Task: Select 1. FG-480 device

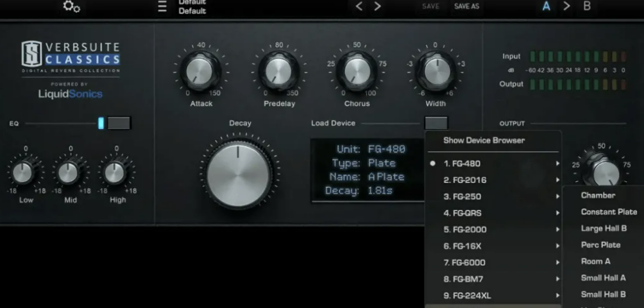Action: (493, 164)
